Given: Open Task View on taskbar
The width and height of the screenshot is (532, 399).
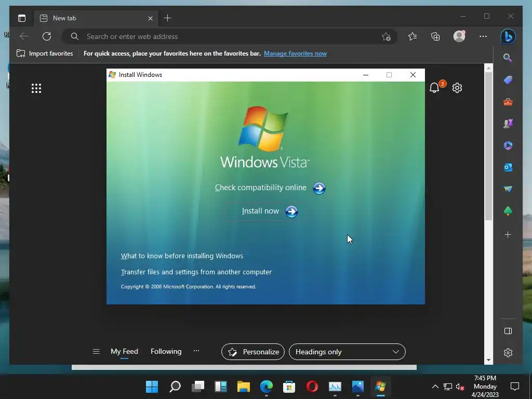Looking at the screenshot, I should point(198,387).
